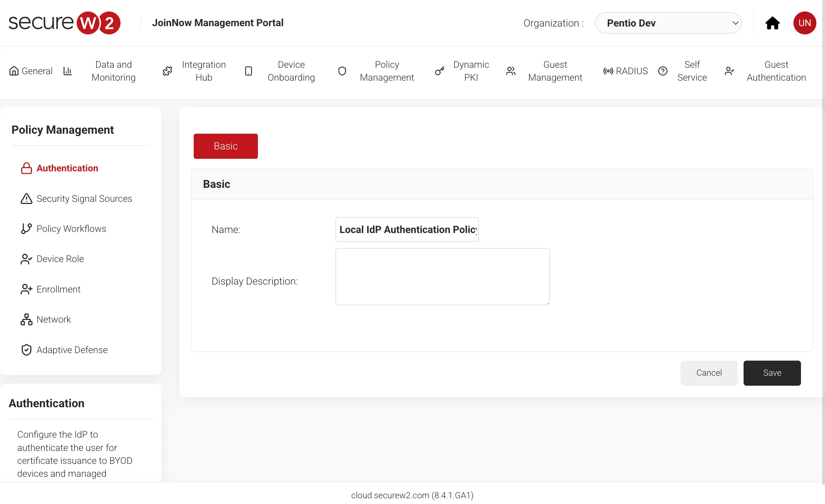Save the authentication policy
This screenshot has width=825, height=504.
click(x=772, y=373)
